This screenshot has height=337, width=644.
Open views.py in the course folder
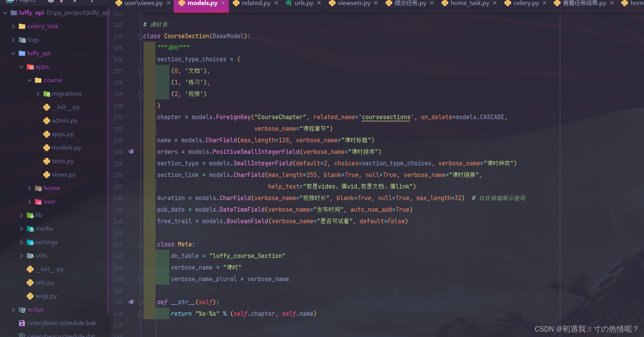tap(64, 175)
